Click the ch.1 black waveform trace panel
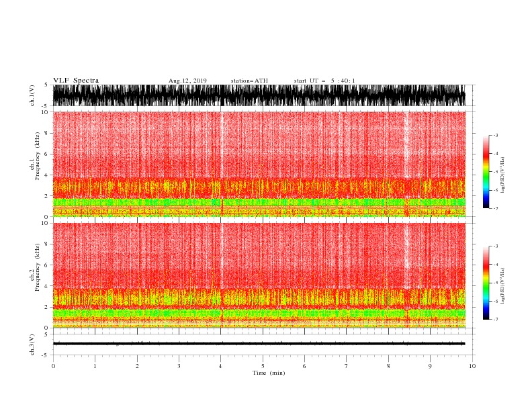Viewport: 532px width, 411px height. (259, 95)
